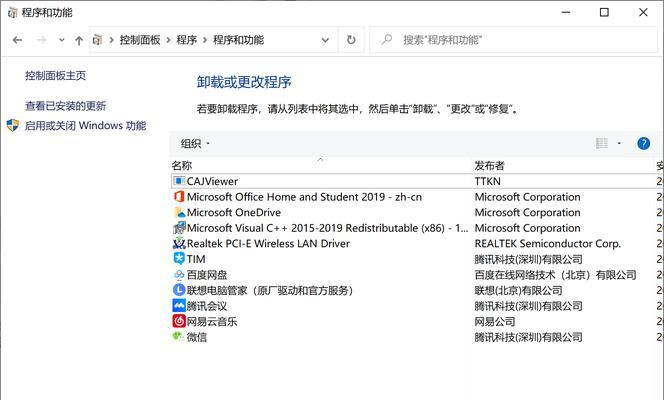Select the CAJViewer name text
Screen dimensions: 664x400
[212, 182]
